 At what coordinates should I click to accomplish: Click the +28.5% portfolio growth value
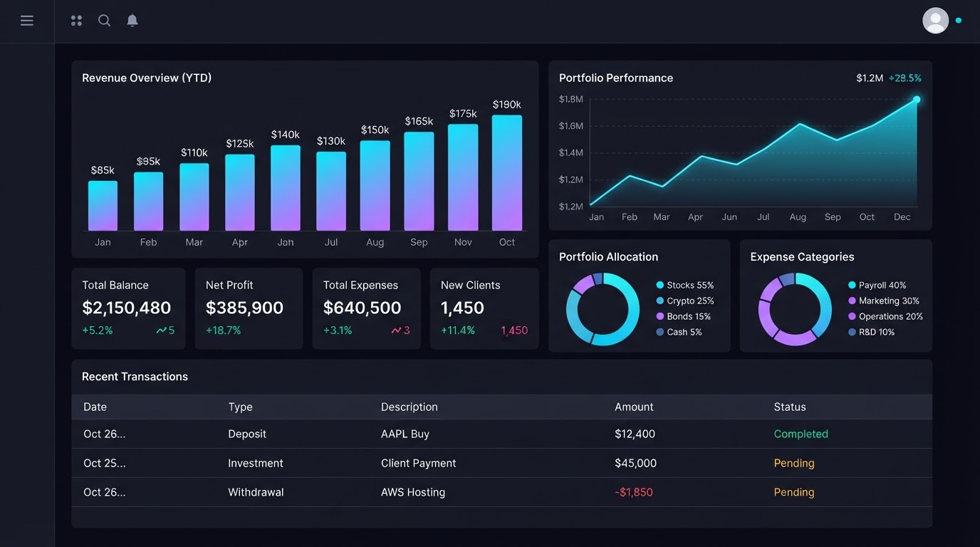pos(905,78)
